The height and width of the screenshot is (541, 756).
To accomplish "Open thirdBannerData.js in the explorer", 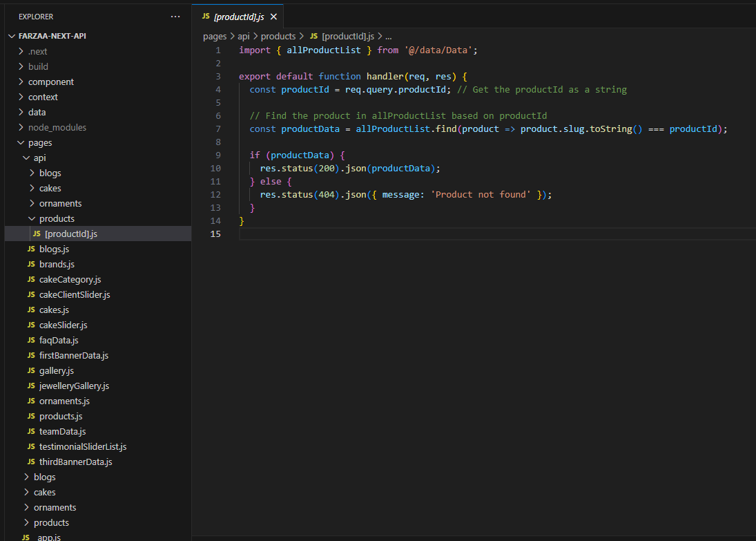I will (75, 462).
